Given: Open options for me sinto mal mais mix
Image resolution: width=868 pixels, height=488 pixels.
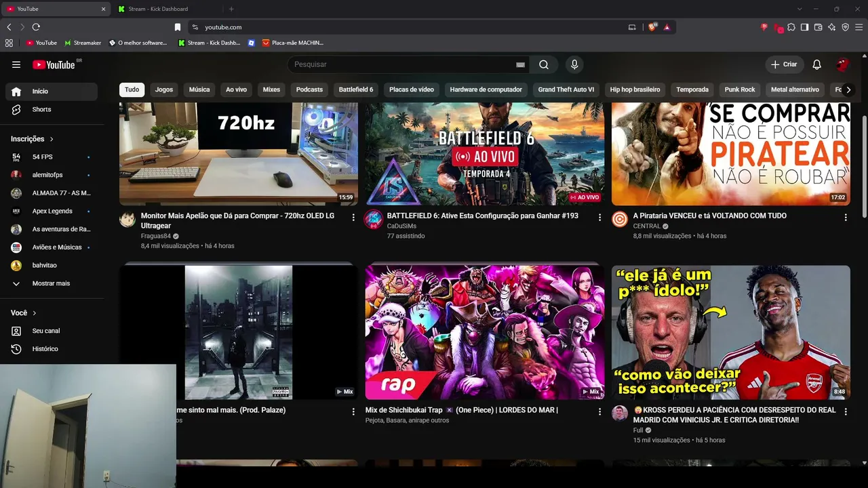Looking at the screenshot, I should point(353,411).
